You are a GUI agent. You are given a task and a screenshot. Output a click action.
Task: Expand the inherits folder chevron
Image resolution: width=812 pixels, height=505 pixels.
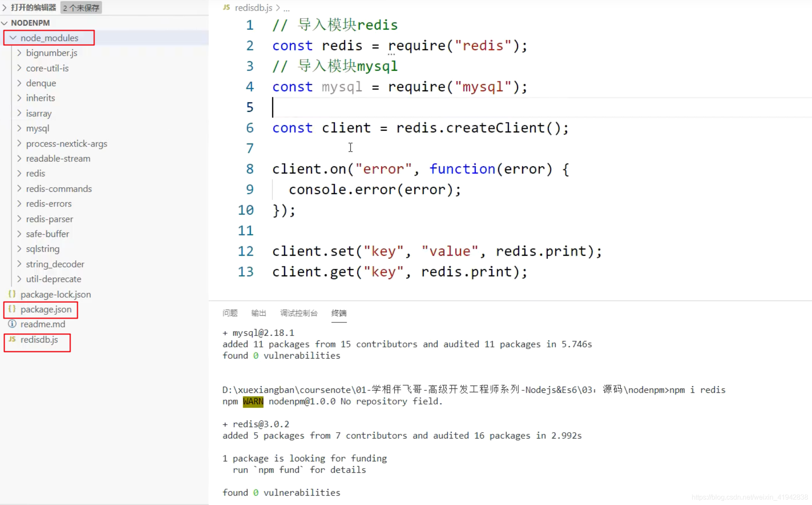tap(19, 98)
